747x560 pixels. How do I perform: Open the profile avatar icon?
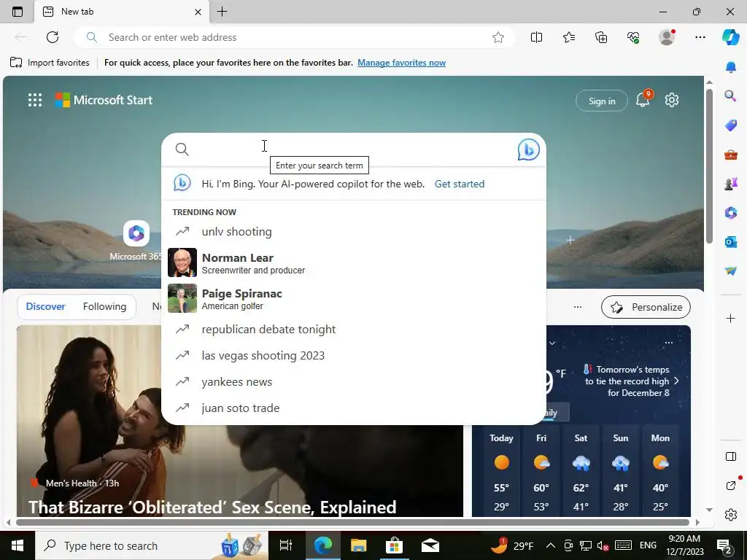point(667,37)
